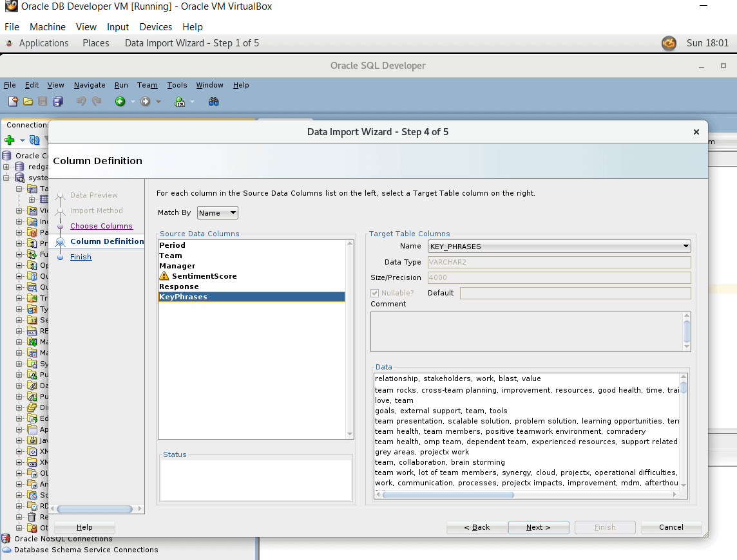
Task: Click the binoculars Find DB Object icon
Action: (x=213, y=102)
